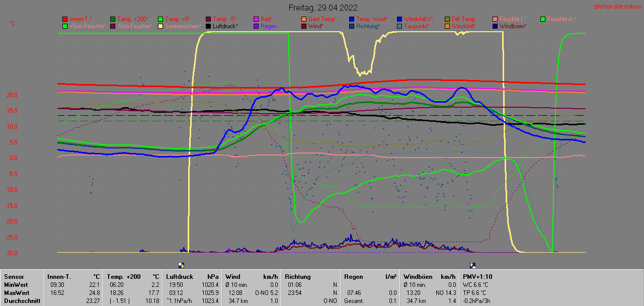Click the green +5cm Feuchte color box
The height and width of the screenshot is (306, 644).
[65, 26]
